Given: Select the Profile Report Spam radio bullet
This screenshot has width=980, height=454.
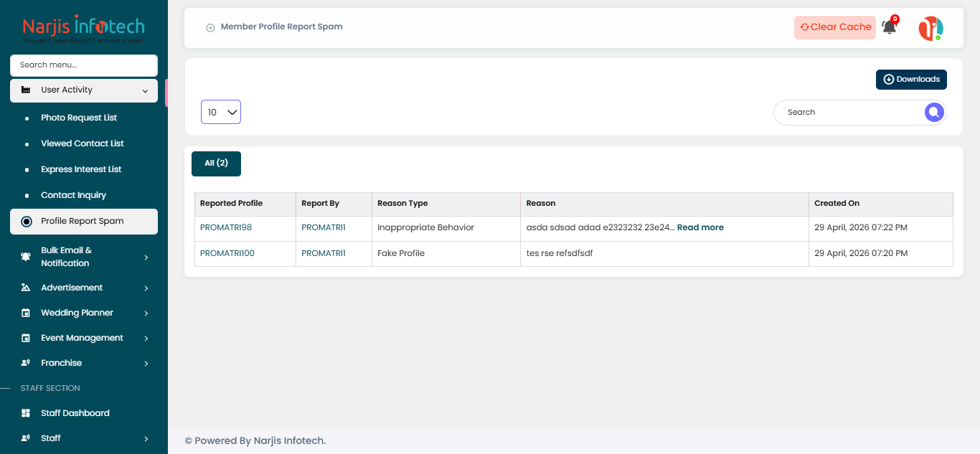Looking at the screenshot, I should [x=27, y=221].
